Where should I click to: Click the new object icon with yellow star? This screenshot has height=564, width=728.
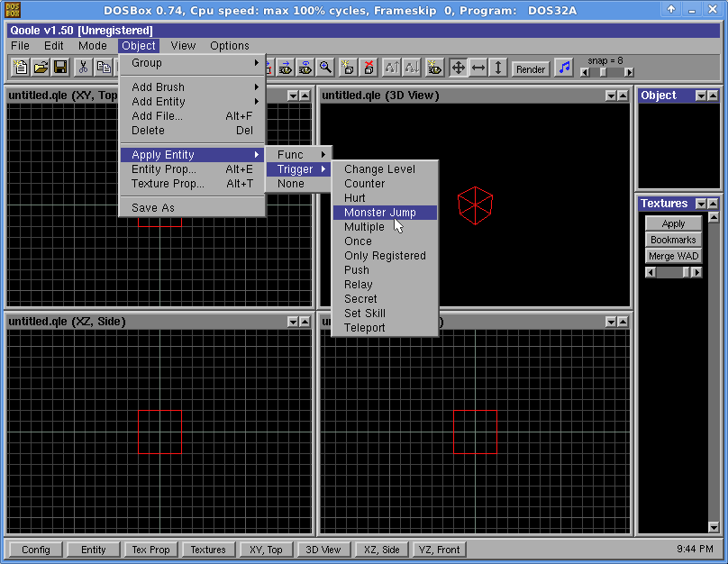pos(348,68)
